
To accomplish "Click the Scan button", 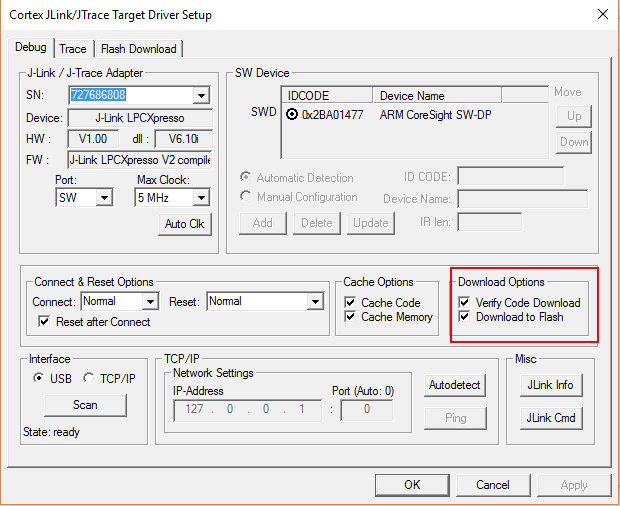I will click(85, 405).
